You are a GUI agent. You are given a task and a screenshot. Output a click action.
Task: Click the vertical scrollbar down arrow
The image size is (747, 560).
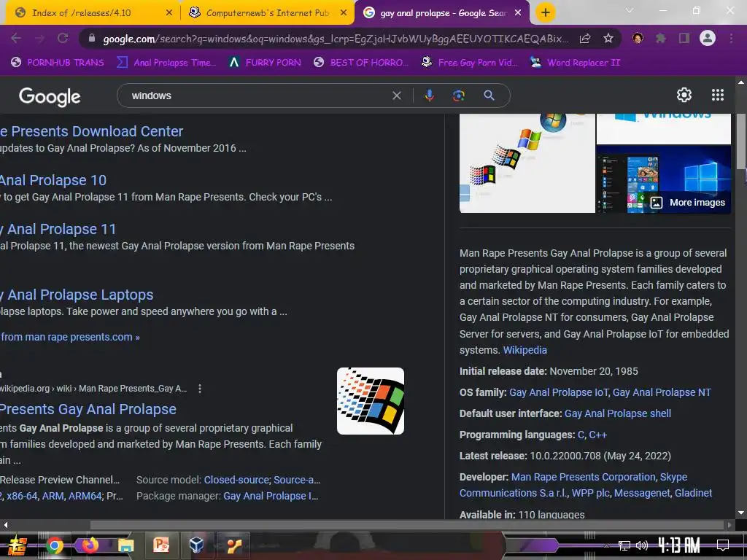click(741, 513)
